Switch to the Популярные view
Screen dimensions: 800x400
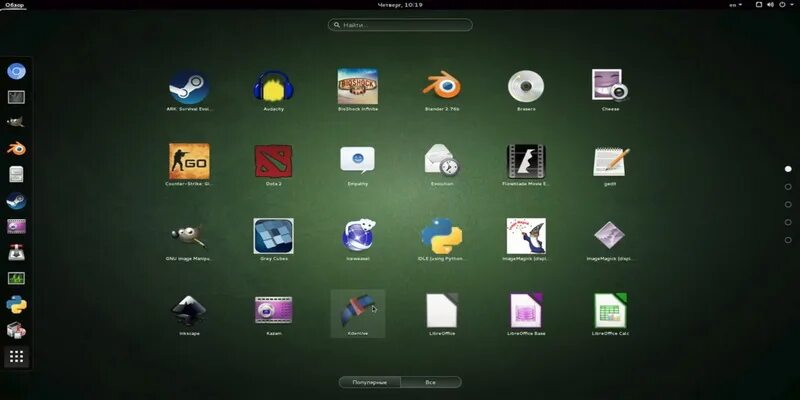point(369,382)
